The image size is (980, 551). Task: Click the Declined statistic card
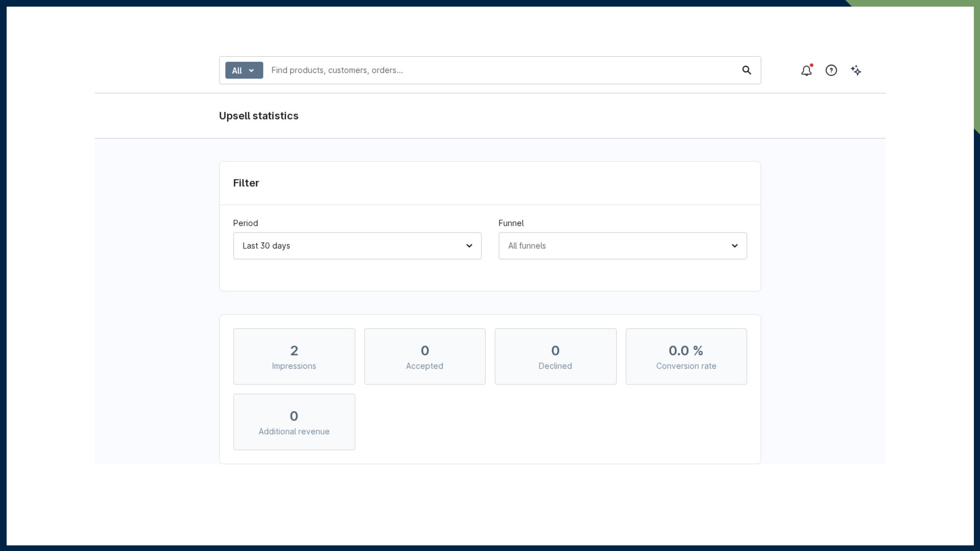pyautogui.click(x=555, y=356)
